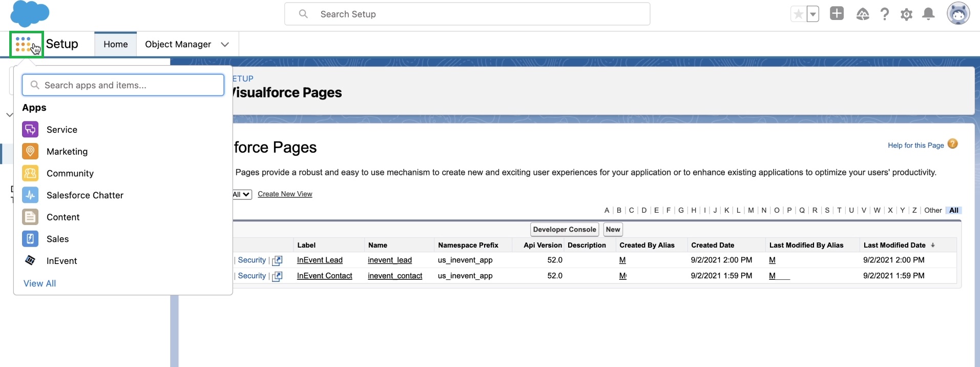
Task: Open Help for this Page link
Action: click(x=915, y=145)
